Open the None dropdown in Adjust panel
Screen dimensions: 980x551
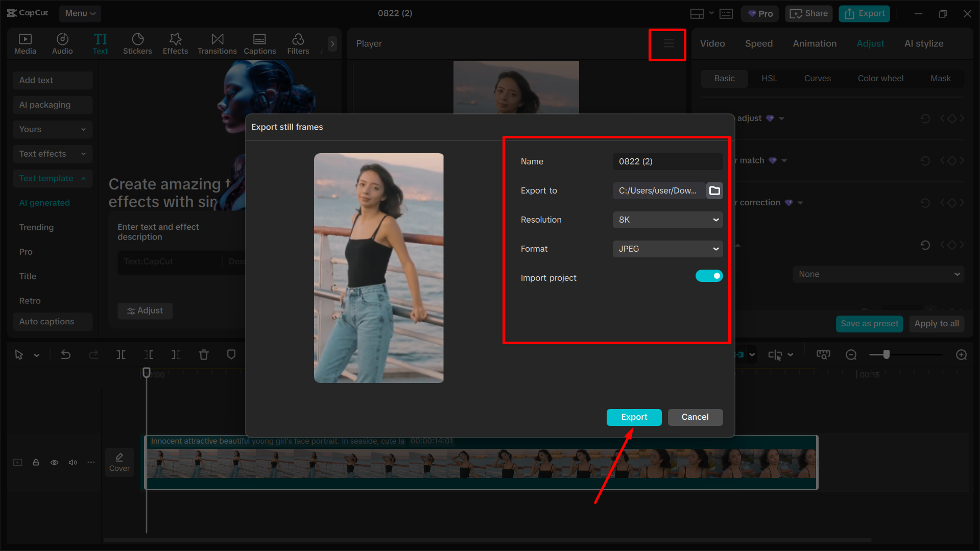[x=878, y=274]
